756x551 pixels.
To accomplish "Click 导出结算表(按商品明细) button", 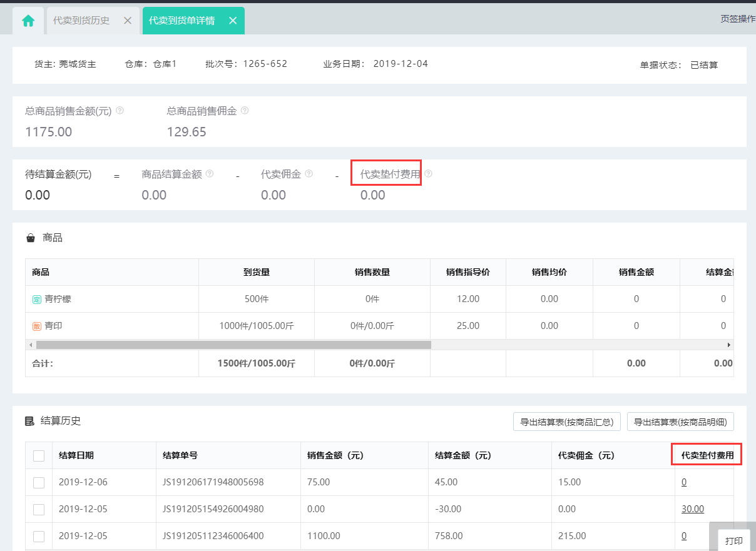I will pos(680,422).
